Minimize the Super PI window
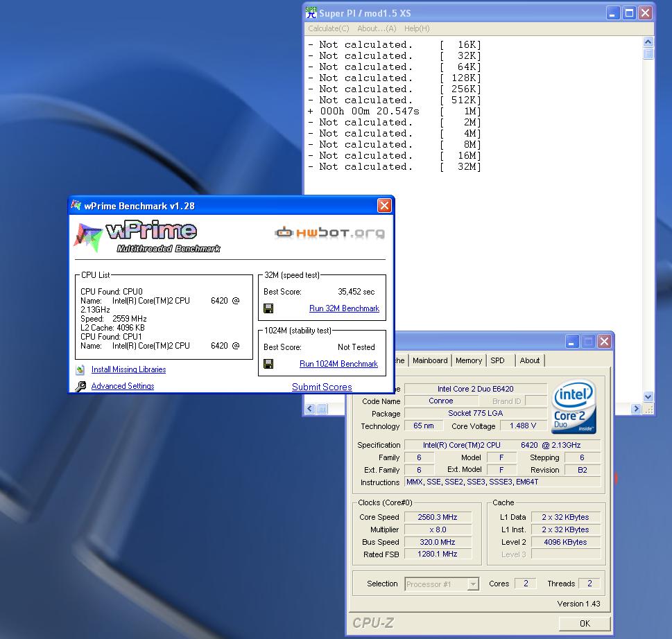 pos(613,13)
